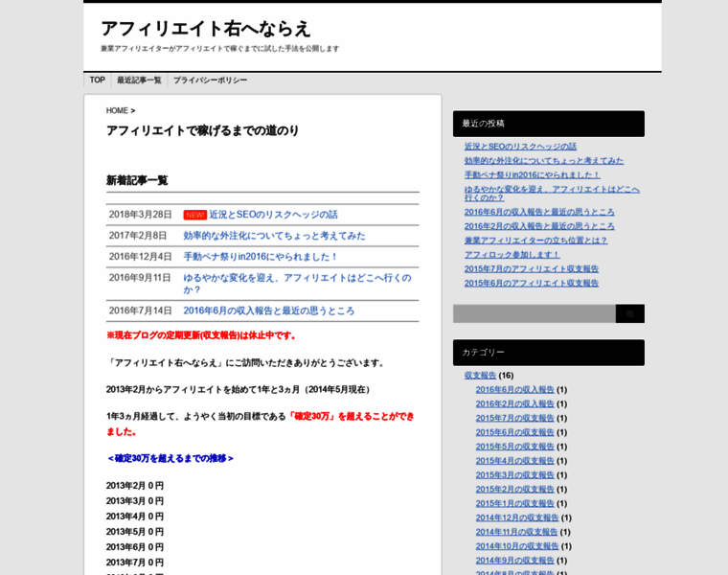Click the red NEW badge icon
The image size is (728, 575).
(x=194, y=215)
